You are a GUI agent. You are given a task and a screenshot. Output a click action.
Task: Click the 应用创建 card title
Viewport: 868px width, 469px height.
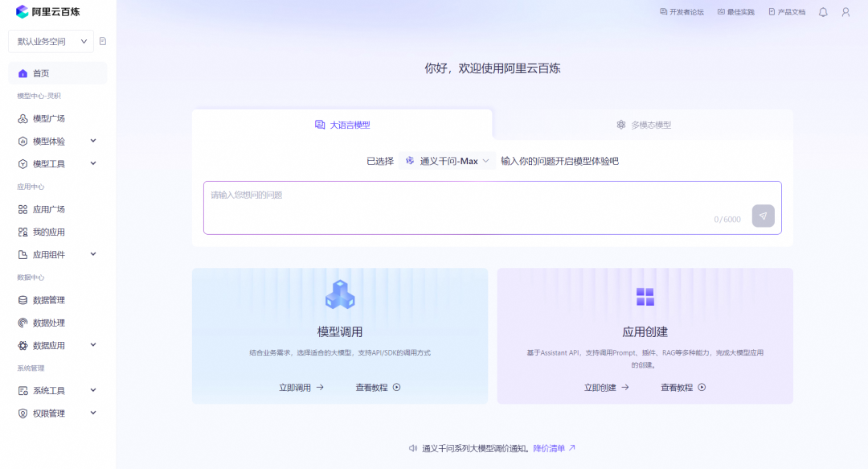click(645, 332)
